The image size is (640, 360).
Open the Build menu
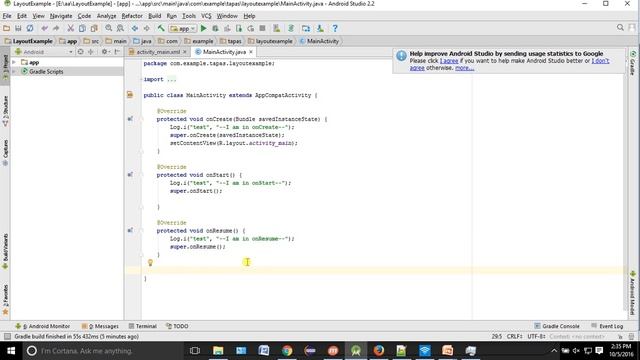(x=155, y=16)
